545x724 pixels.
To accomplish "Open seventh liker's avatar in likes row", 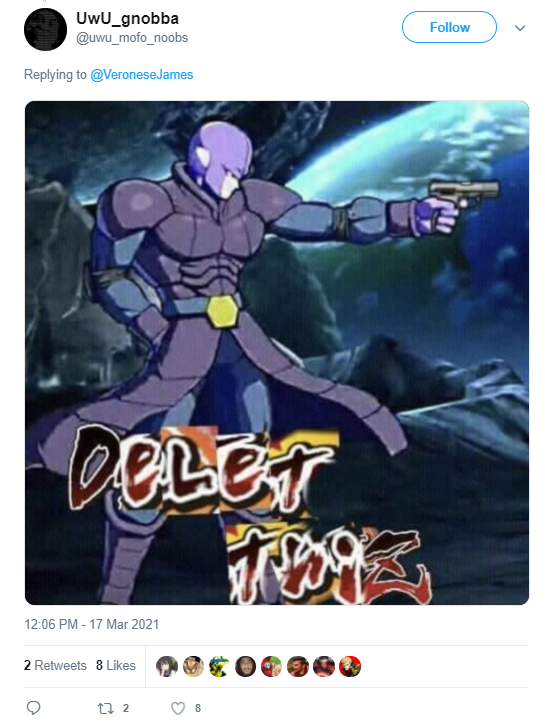I will coord(324,666).
